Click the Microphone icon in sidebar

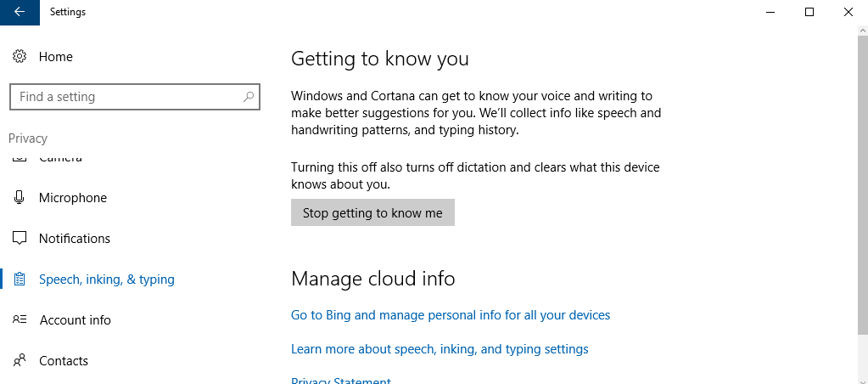point(20,198)
